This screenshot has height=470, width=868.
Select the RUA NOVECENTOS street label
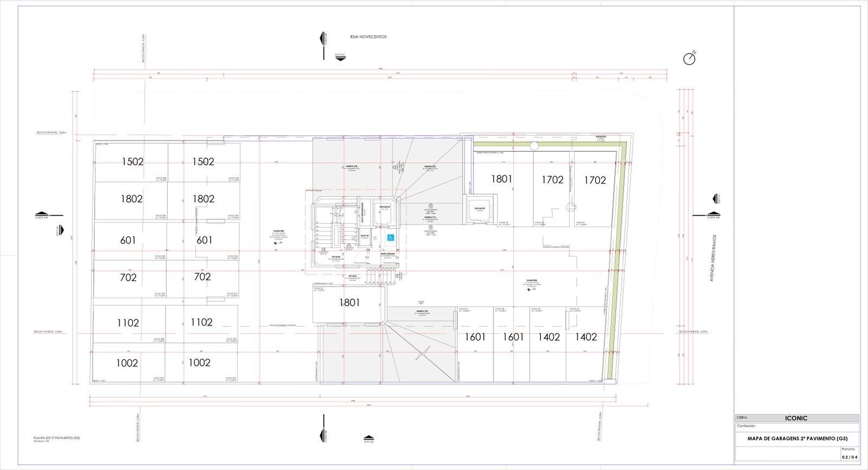[x=368, y=37]
